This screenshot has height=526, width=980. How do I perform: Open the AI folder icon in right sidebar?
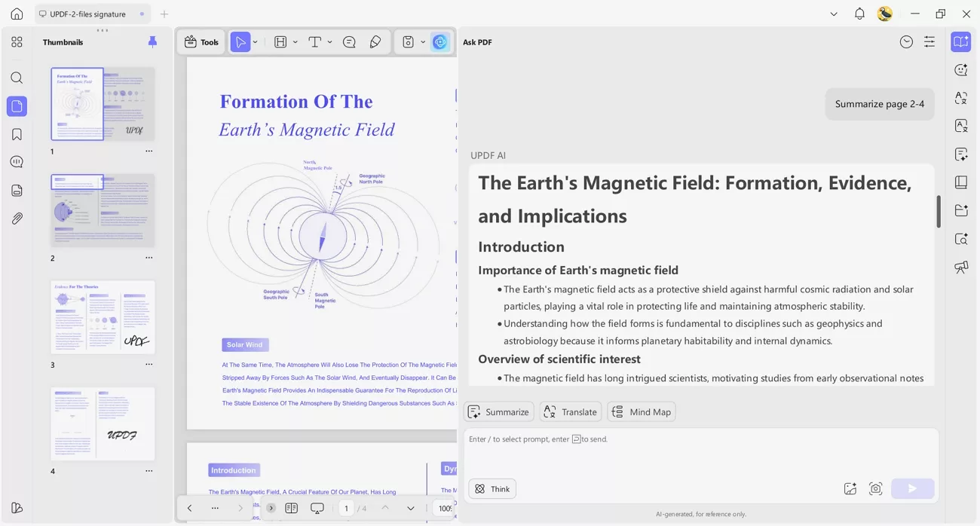pyautogui.click(x=960, y=210)
